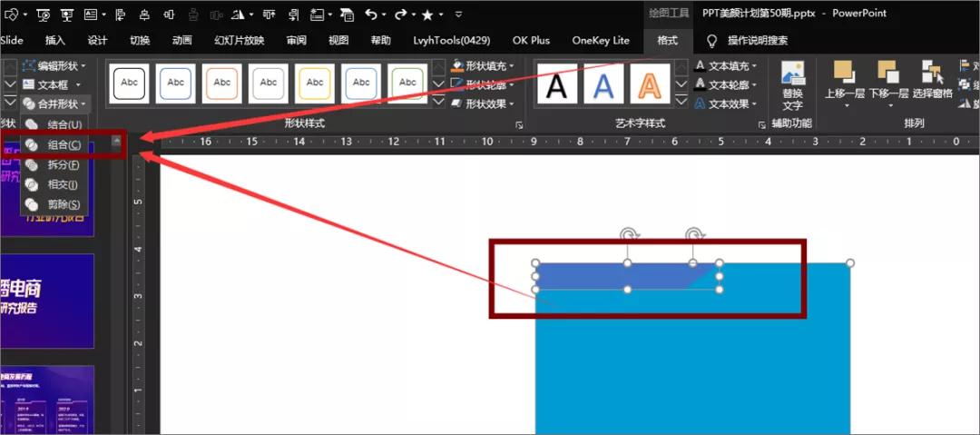
Task: Apply the green outline Abc shape style
Action: point(407,83)
